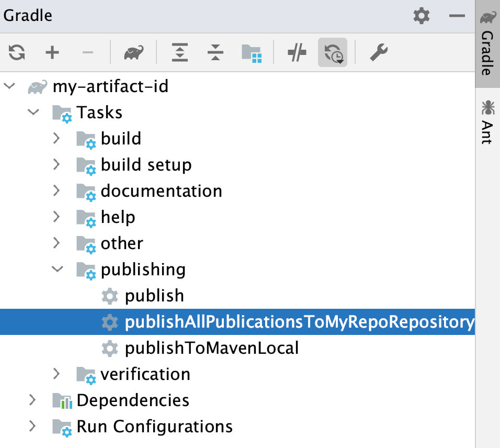Collapse all tree nodes

(215, 52)
